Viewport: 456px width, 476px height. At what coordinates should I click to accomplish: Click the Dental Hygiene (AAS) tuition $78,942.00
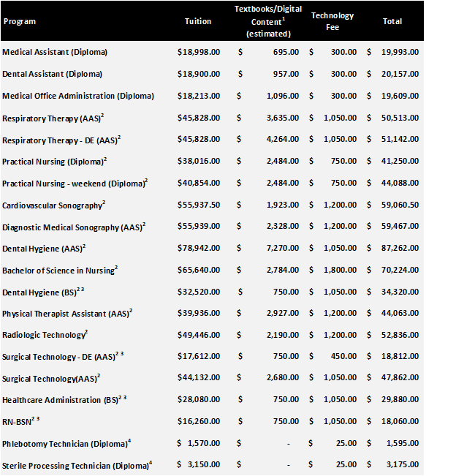(198, 249)
